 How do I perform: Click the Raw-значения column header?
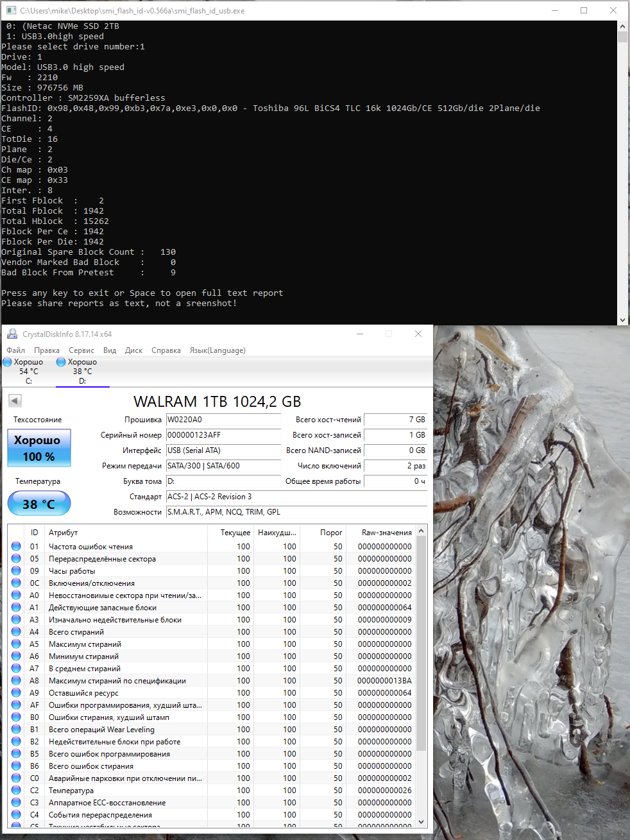(381, 533)
